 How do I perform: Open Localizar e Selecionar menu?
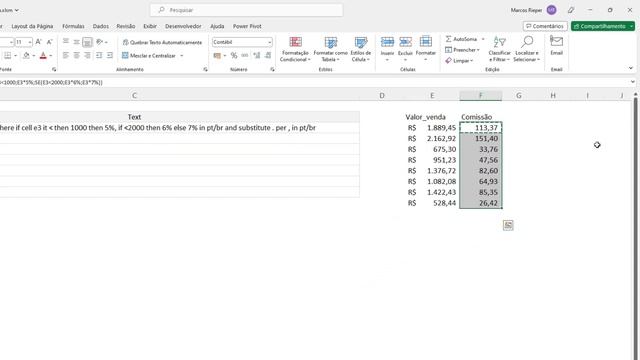click(x=527, y=49)
